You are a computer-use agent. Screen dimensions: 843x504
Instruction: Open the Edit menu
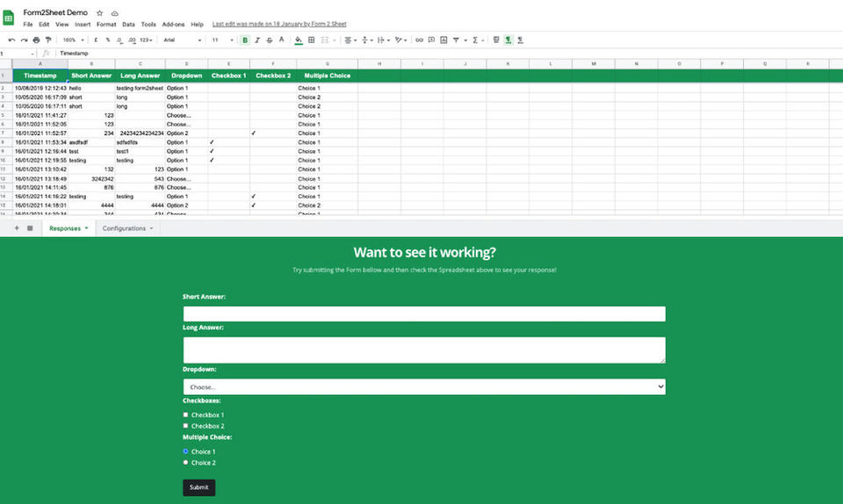point(44,25)
